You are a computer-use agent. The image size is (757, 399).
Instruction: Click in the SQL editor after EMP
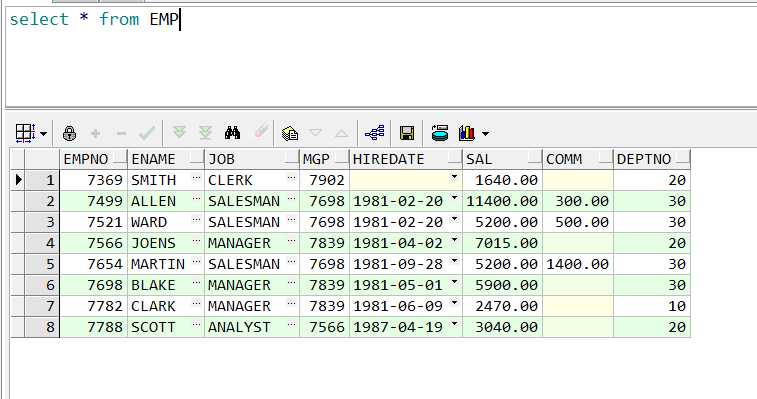[180, 20]
